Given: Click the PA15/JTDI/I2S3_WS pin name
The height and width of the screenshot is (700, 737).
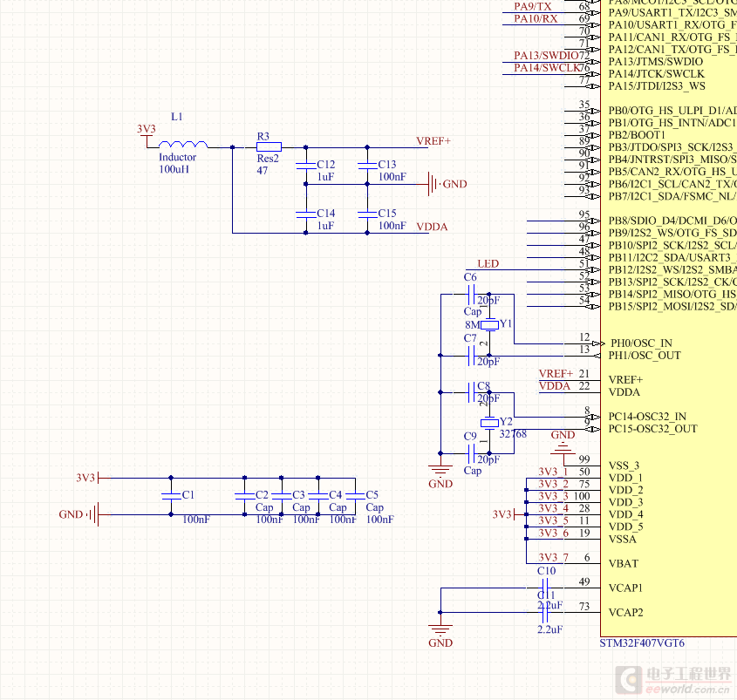Looking at the screenshot, I should coord(657,86).
